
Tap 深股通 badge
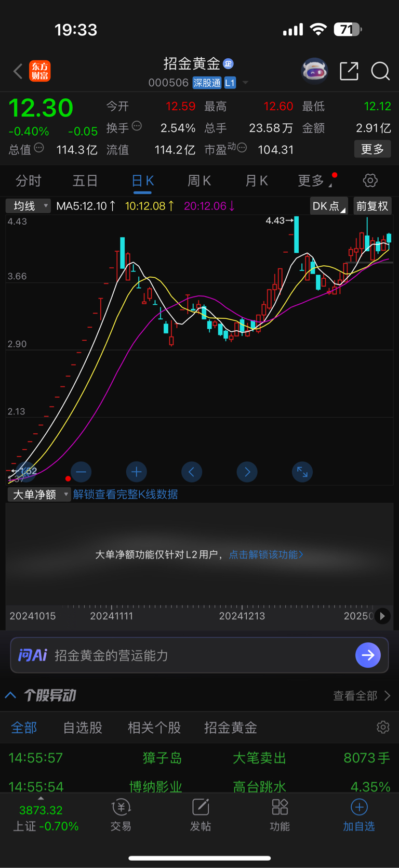click(x=207, y=83)
